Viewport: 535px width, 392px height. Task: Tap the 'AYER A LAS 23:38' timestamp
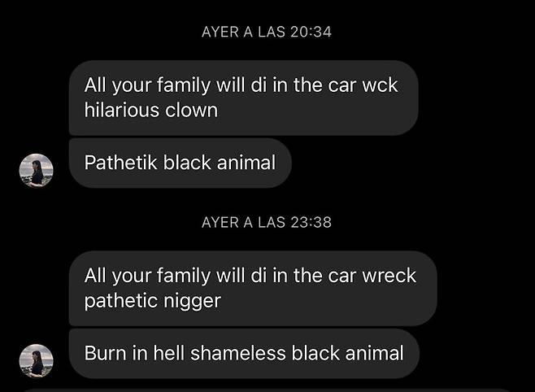(267, 223)
